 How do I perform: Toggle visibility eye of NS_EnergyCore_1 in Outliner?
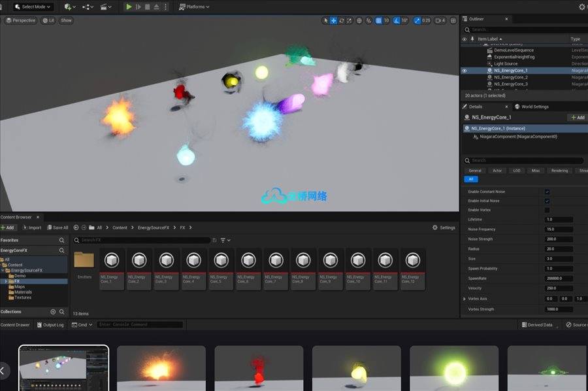pos(465,71)
